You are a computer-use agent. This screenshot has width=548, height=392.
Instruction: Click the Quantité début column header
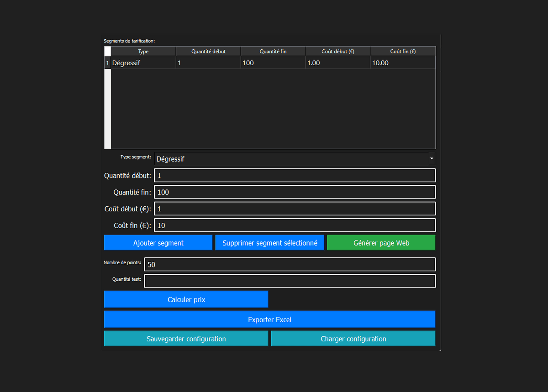[x=208, y=52]
